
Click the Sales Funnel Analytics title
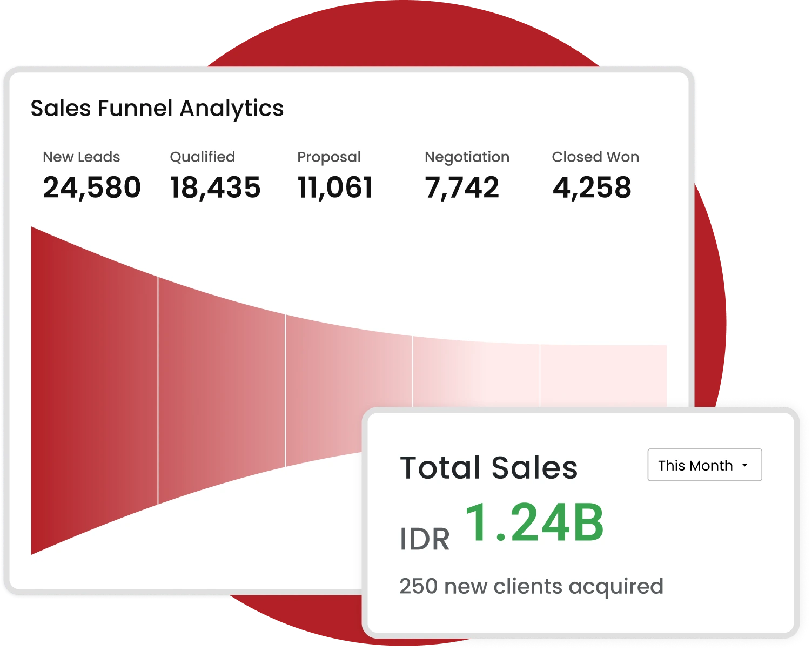click(157, 108)
